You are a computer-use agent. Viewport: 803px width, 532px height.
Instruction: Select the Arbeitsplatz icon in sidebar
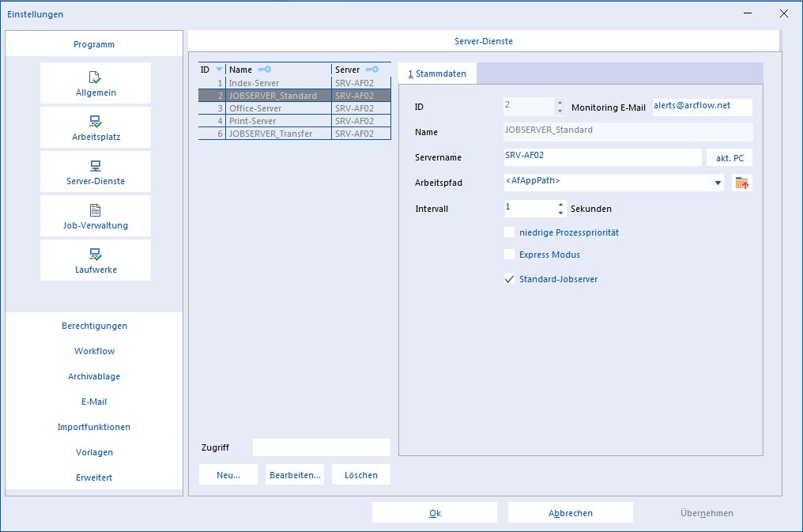point(96,122)
